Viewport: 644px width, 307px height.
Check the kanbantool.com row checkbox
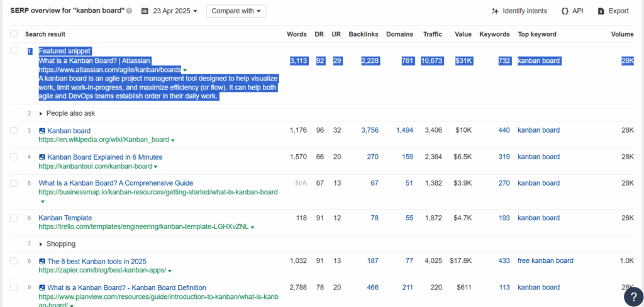point(14,157)
